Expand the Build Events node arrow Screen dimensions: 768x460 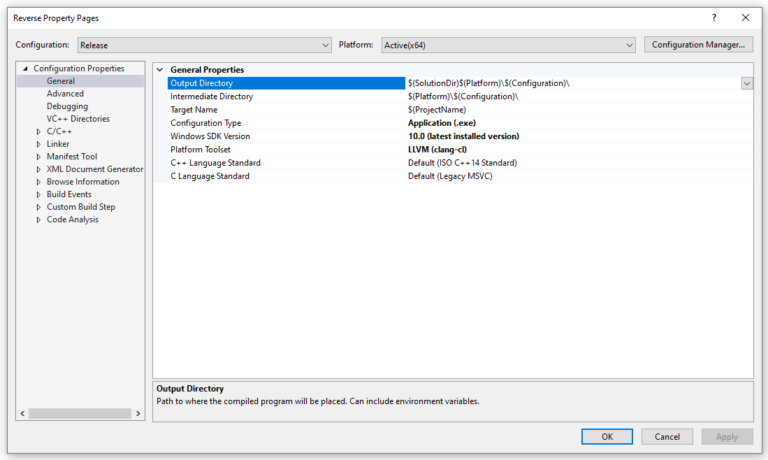click(39, 195)
